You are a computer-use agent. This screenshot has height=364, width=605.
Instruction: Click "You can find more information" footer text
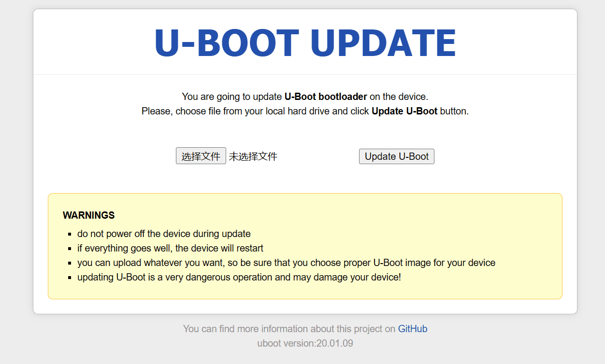pyautogui.click(x=289, y=329)
